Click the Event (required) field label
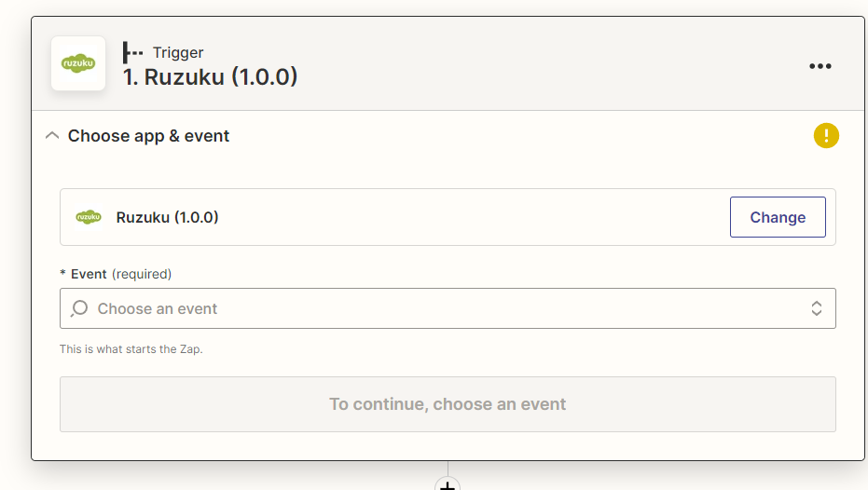The width and height of the screenshot is (868, 490). tap(90, 274)
